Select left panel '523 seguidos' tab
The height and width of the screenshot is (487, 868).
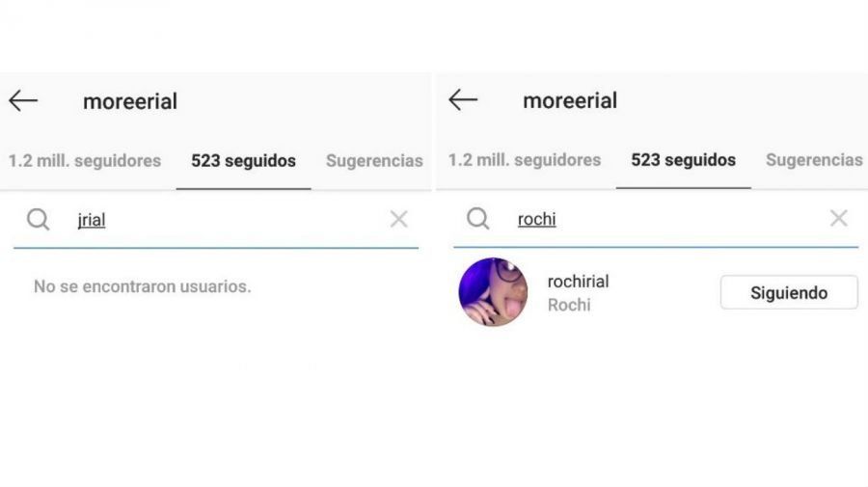pyautogui.click(x=244, y=161)
